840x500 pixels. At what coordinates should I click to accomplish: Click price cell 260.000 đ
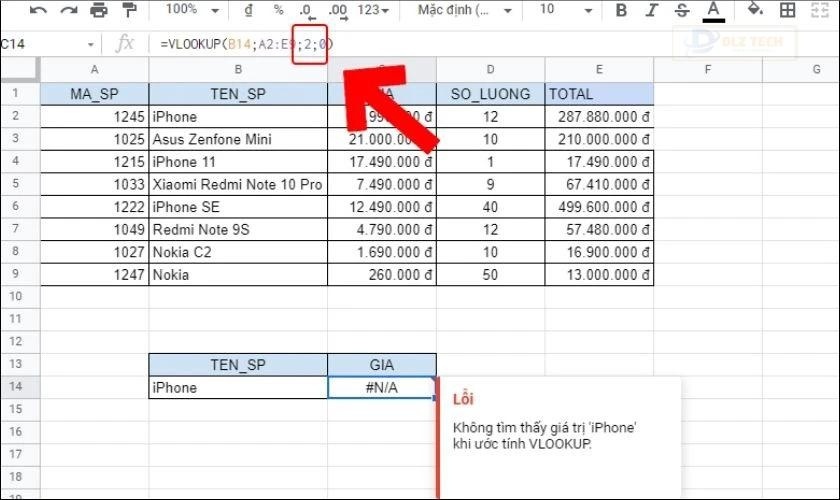click(382, 274)
